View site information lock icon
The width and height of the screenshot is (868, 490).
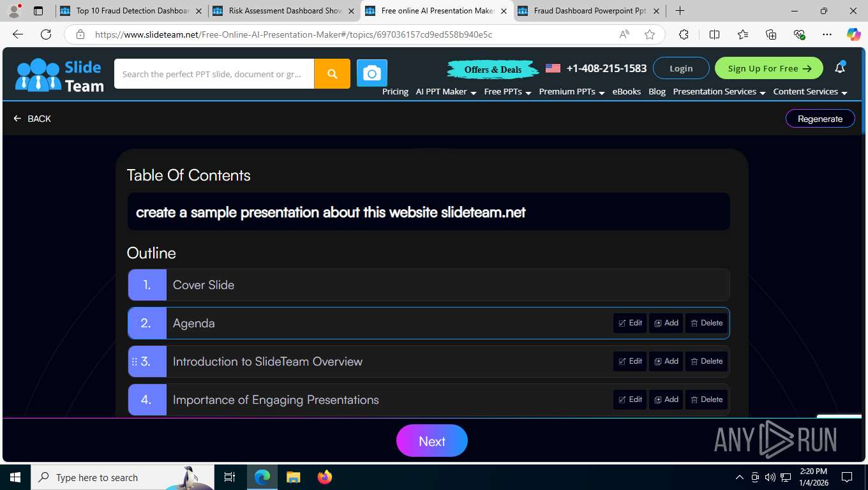[x=80, y=34]
